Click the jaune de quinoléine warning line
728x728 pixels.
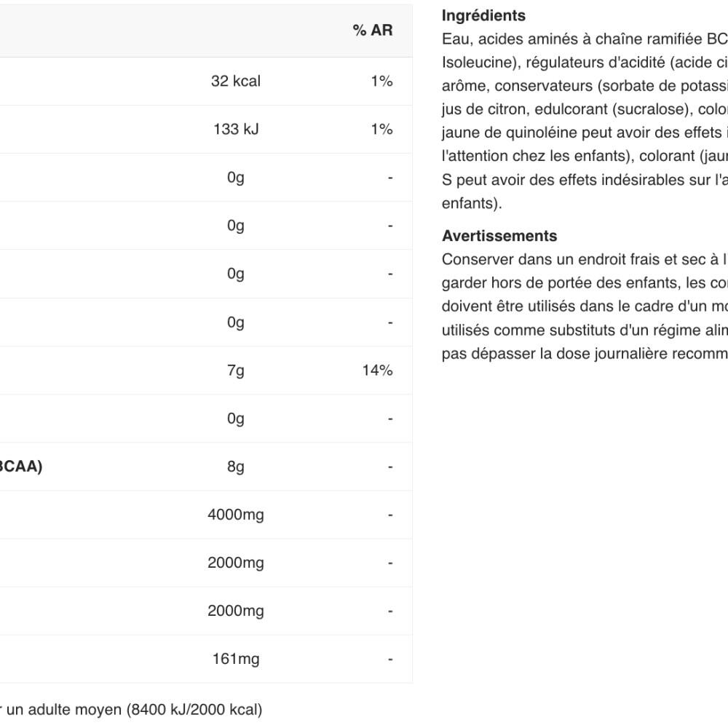pos(585,132)
